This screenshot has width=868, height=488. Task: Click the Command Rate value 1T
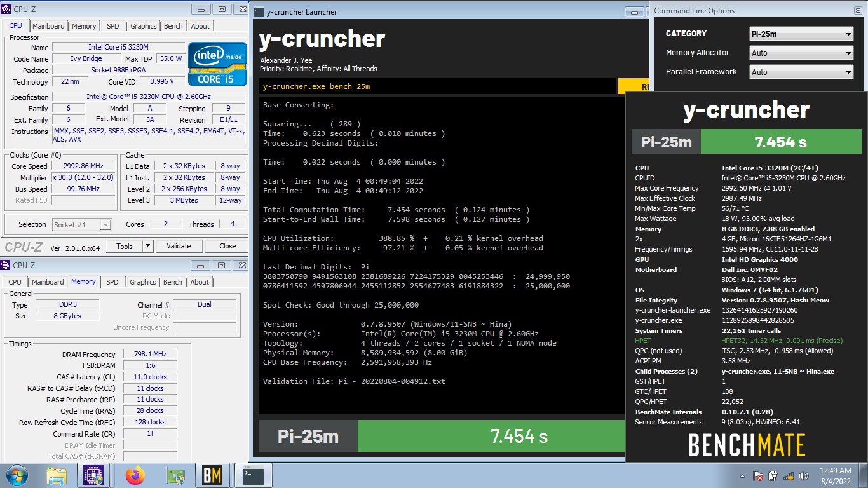click(x=151, y=433)
